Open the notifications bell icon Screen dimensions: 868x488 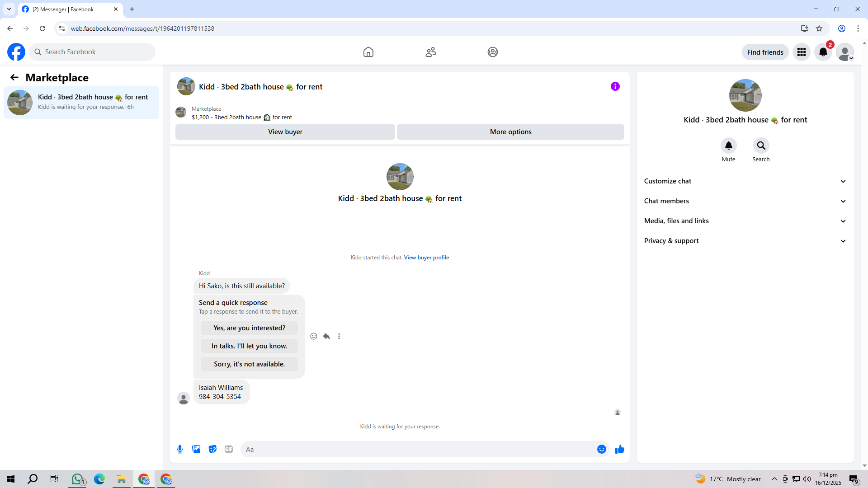[x=823, y=52]
